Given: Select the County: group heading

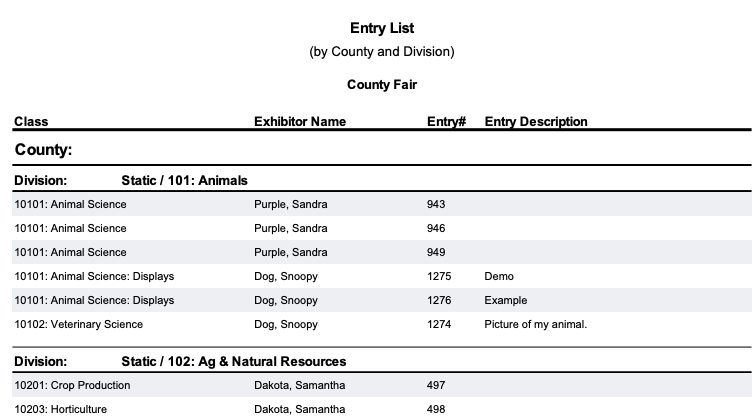Looking at the screenshot, I should point(43,149).
